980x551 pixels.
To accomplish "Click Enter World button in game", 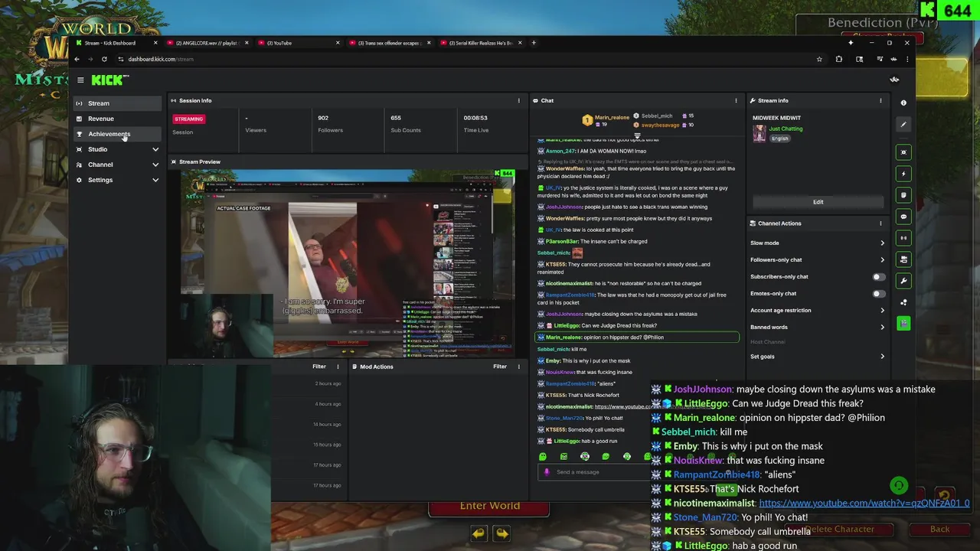I will (x=489, y=506).
